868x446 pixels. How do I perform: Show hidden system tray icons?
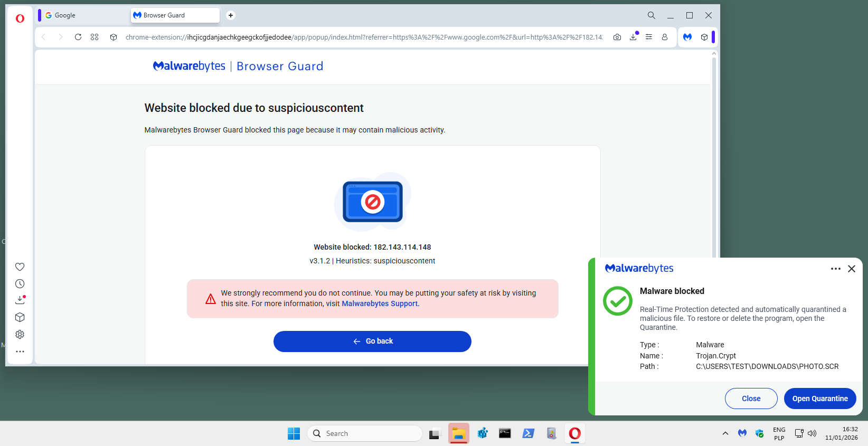725,433
